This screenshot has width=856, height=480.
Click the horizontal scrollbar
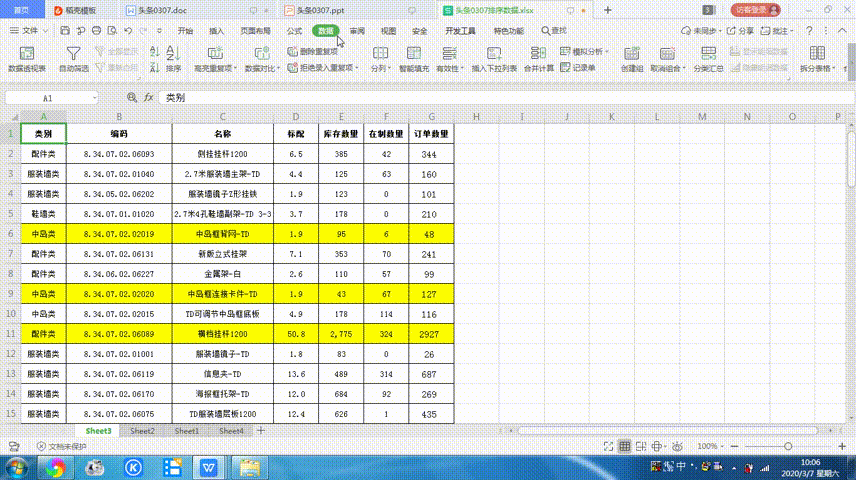667,430
